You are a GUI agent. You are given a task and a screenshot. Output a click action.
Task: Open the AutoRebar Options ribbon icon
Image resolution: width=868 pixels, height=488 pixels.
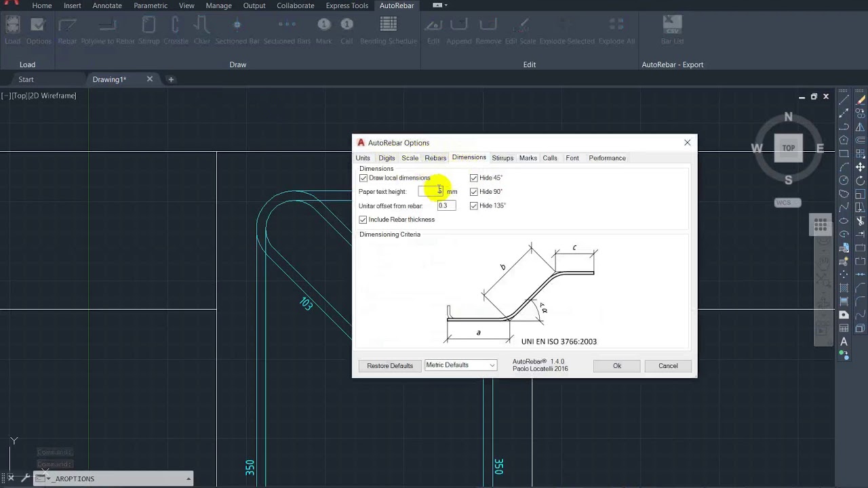tap(39, 30)
